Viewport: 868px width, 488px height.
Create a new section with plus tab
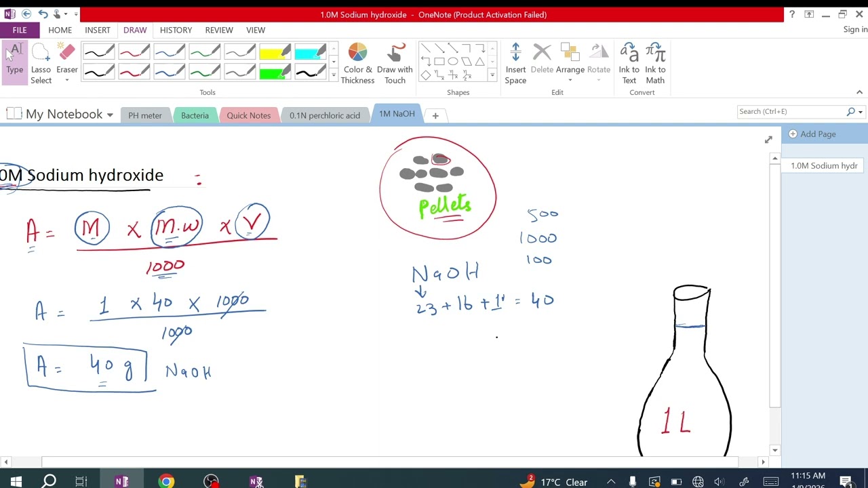[x=435, y=115]
